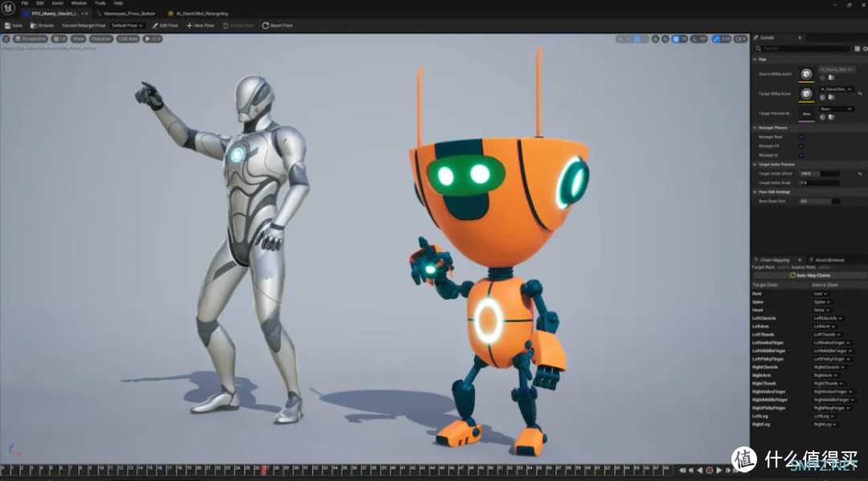Viewport: 868px width, 481px height.
Task: Open viewport hamburger options menu
Action: [x=6, y=39]
